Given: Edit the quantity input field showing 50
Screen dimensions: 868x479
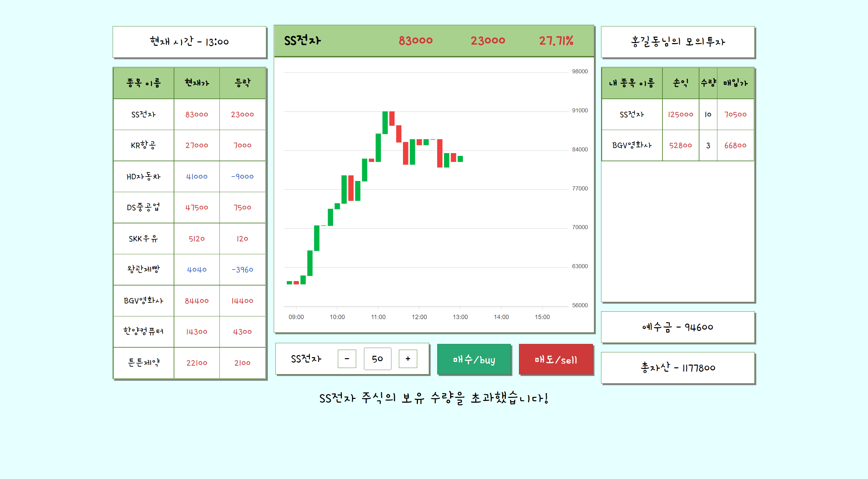Looking at the screenshot, I should click(378, 358).
